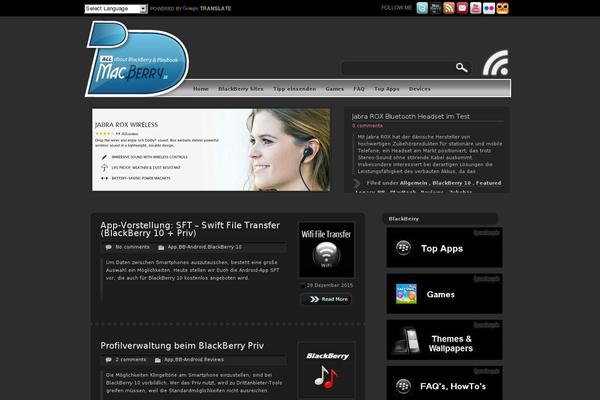This screenshot has width=600, height=400.
Task: Open the BlackBerry Sites menu item
Action: 241,89
